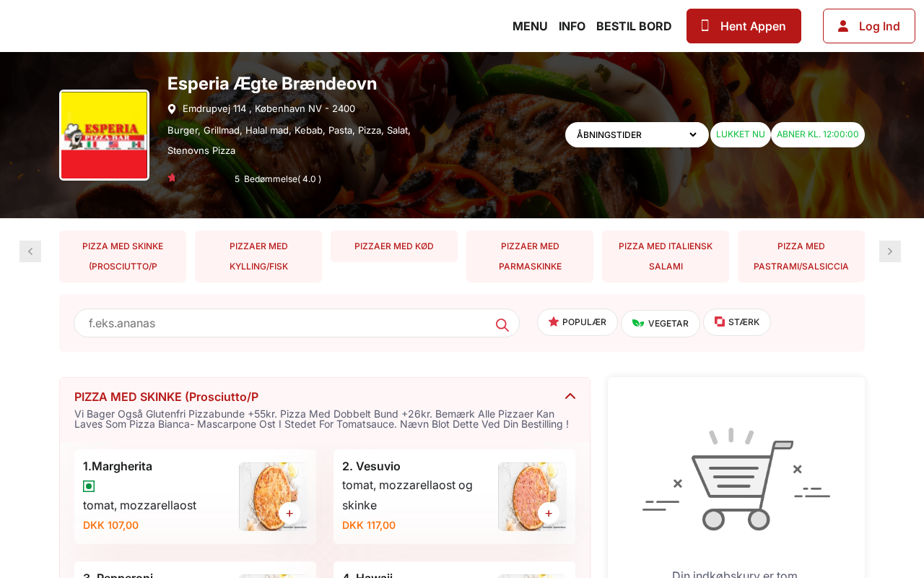924x578 pixels.
Task: Add Vesuvio pizza with plus icon
Action: pyautogui.click(x=549, y=513)
